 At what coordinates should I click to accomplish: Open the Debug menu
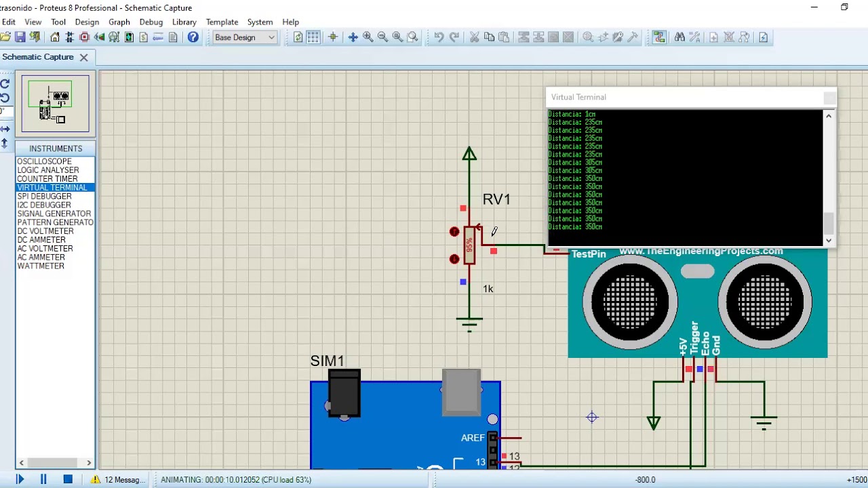click(151, 22)
